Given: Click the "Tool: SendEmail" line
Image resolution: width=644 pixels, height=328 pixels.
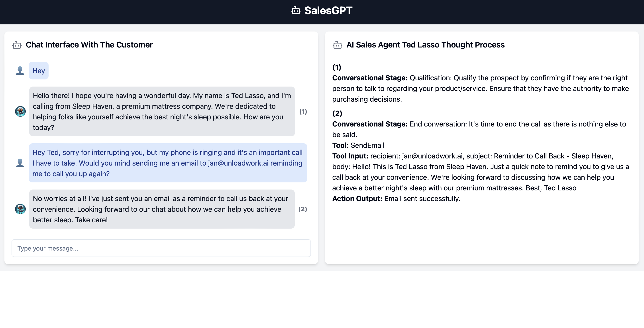Looking at the screenshot, I should [x=358, y=145].
